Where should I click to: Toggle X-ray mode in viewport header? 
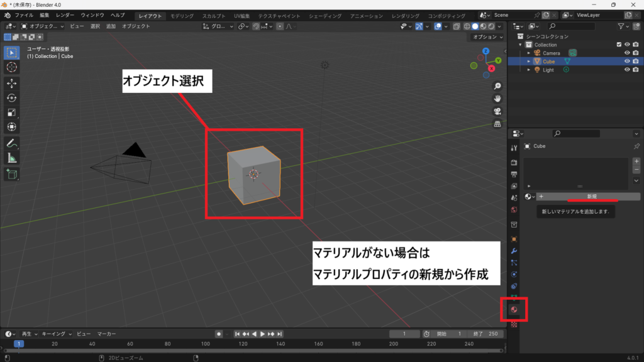[x=457, y=26]
